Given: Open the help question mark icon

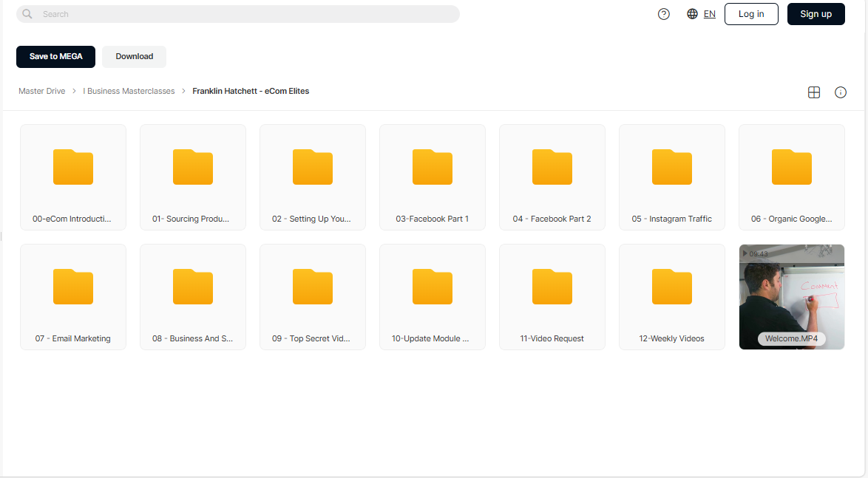Looking at the screenshot, I should click(664, 14).
